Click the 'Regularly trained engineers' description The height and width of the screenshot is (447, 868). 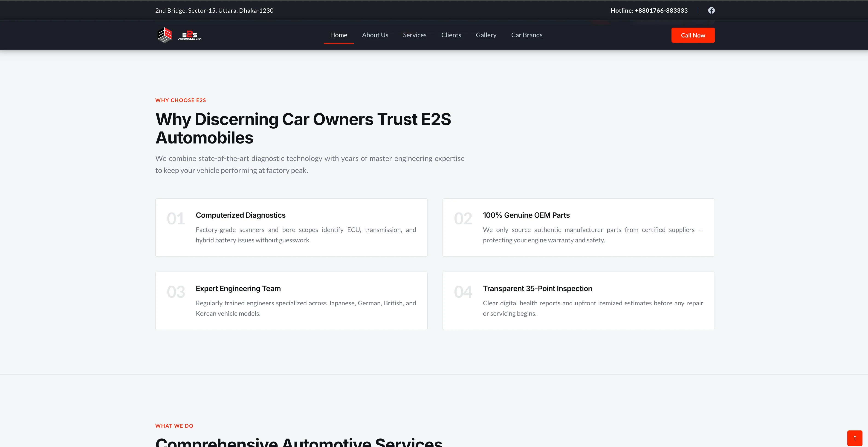[306, 308]
